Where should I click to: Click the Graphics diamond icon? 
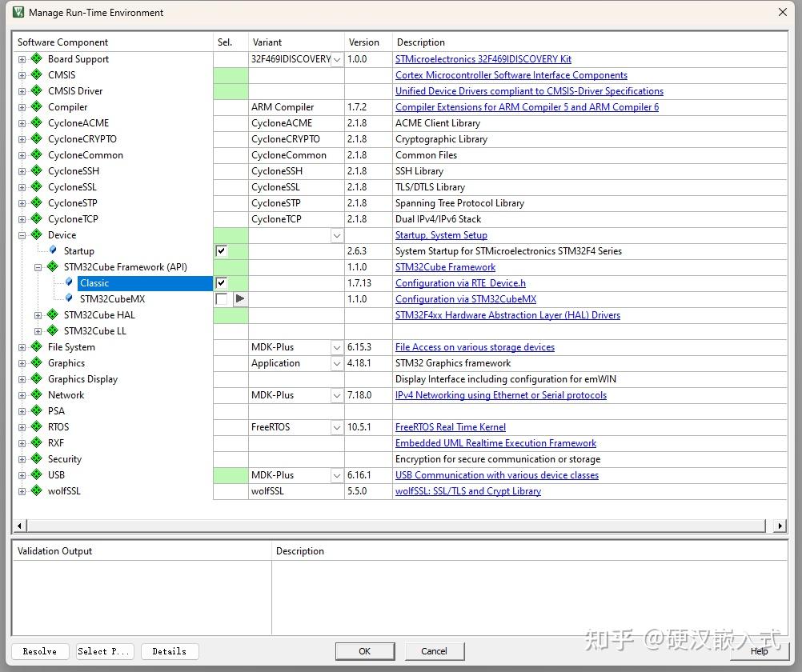pos(36,362)
